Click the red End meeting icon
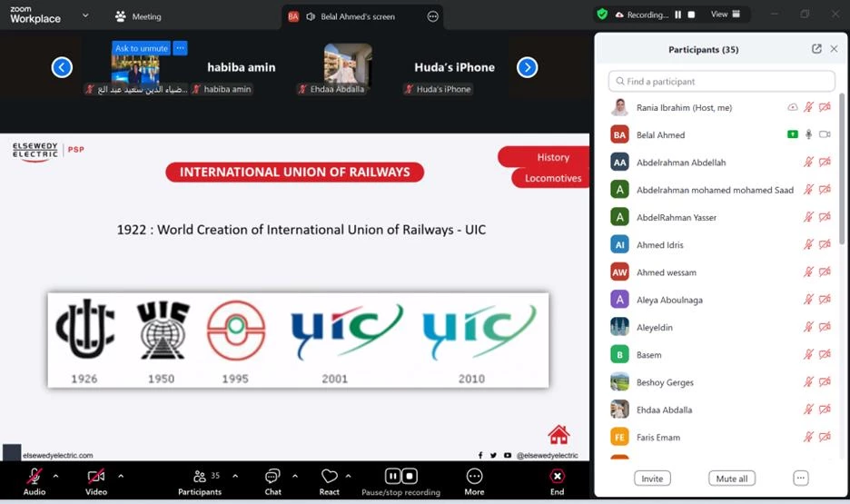Viewport: 850px width, 504px height. 557,477
